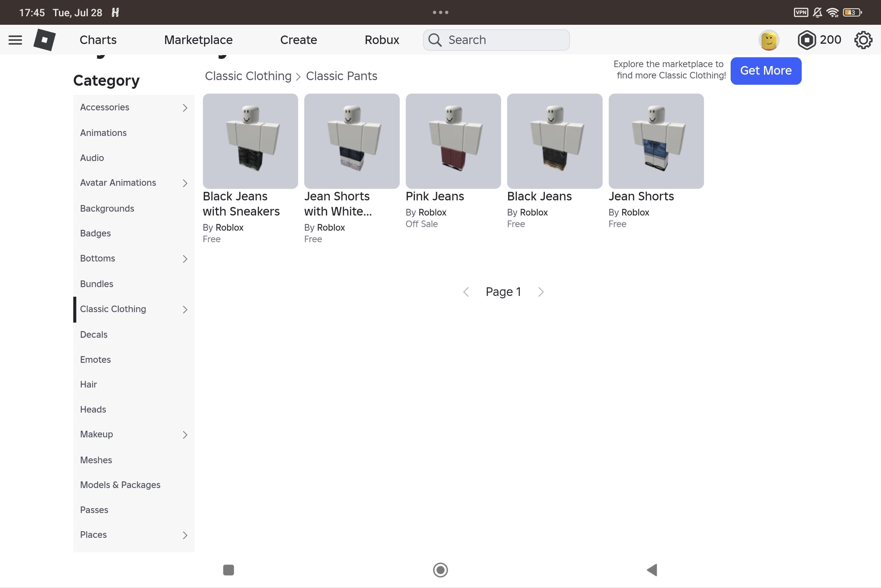This screenshot has height=588, width=881.
Task: Expand the Avatar Animations category chevron
Action: pos(185,183)
